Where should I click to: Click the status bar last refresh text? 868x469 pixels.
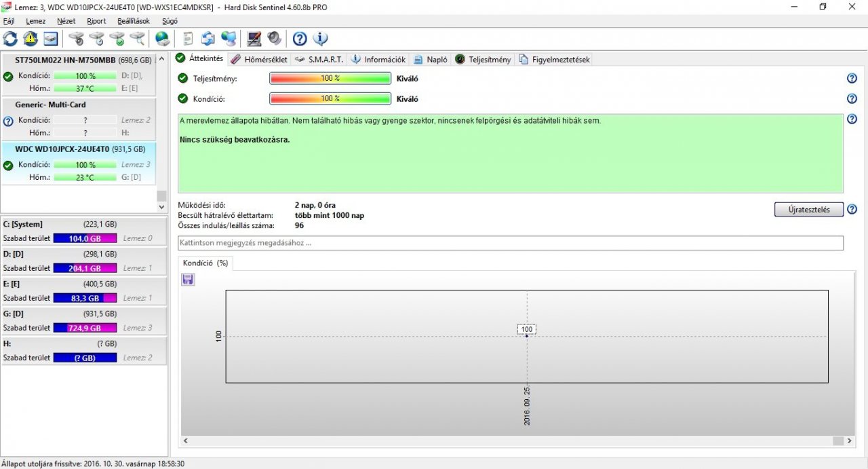[93, 464]
